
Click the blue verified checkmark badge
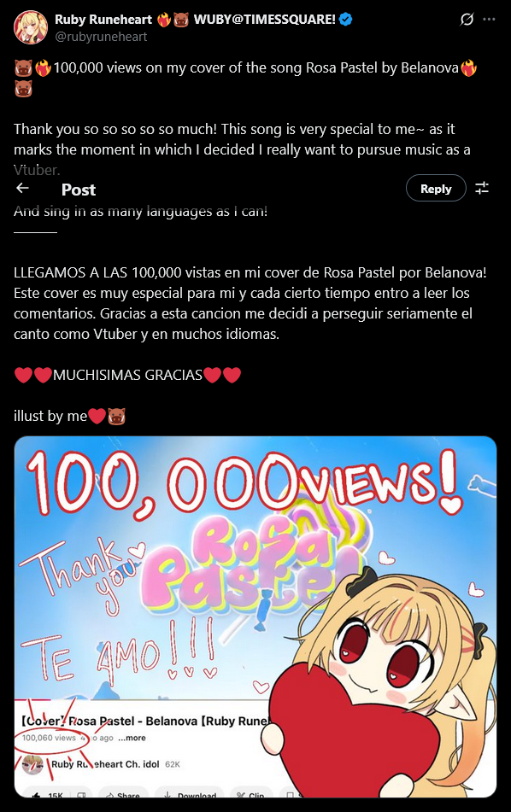click(x=346, y=20)
